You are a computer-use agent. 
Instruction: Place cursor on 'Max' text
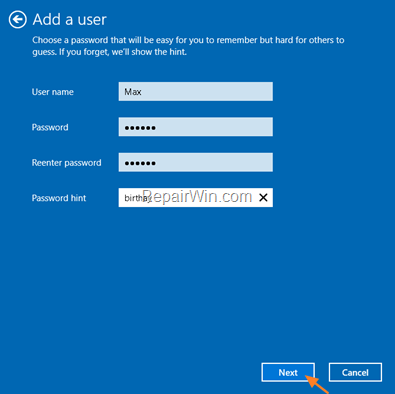133,92
